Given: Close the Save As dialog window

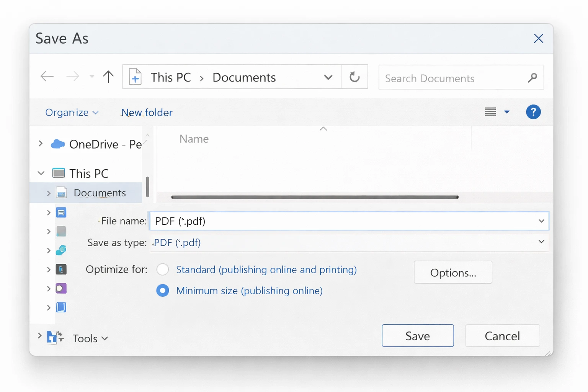Looking at the screenshot, I should pyautogui.click(x=539, y=38).
